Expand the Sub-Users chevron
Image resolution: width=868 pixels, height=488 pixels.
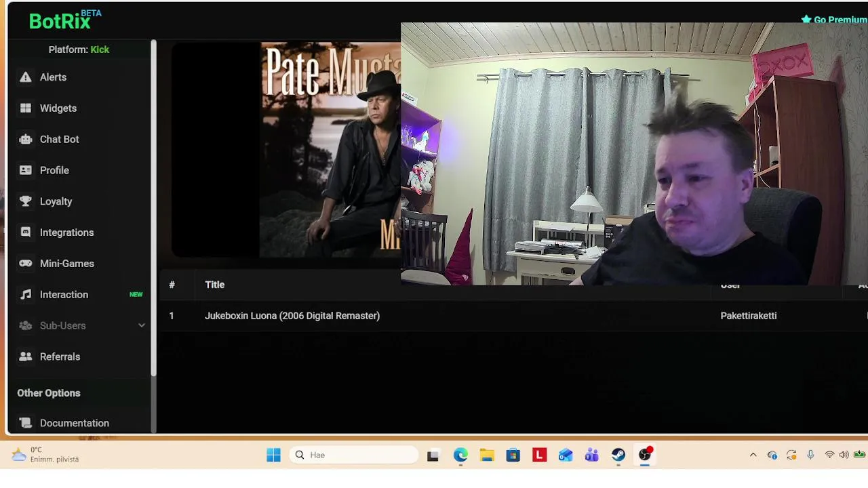point(142,326)
